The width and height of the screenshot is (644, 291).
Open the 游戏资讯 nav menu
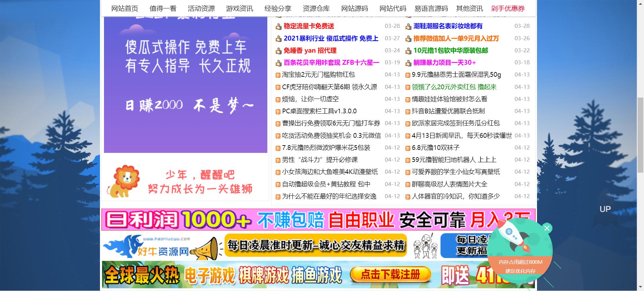coord(239,8)
